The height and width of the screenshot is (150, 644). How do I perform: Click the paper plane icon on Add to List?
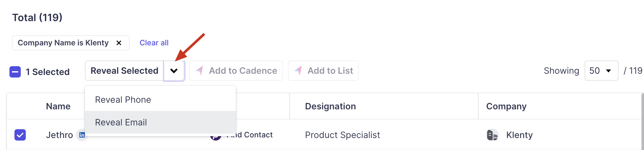click(x=298, y=71)
